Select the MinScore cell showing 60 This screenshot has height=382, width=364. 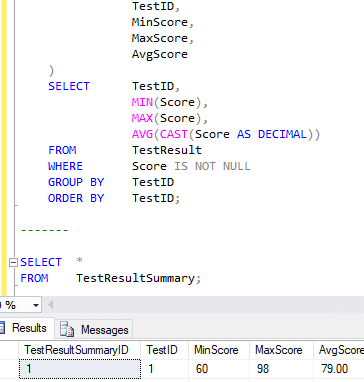pyautogui.click(x=219, y=369)
